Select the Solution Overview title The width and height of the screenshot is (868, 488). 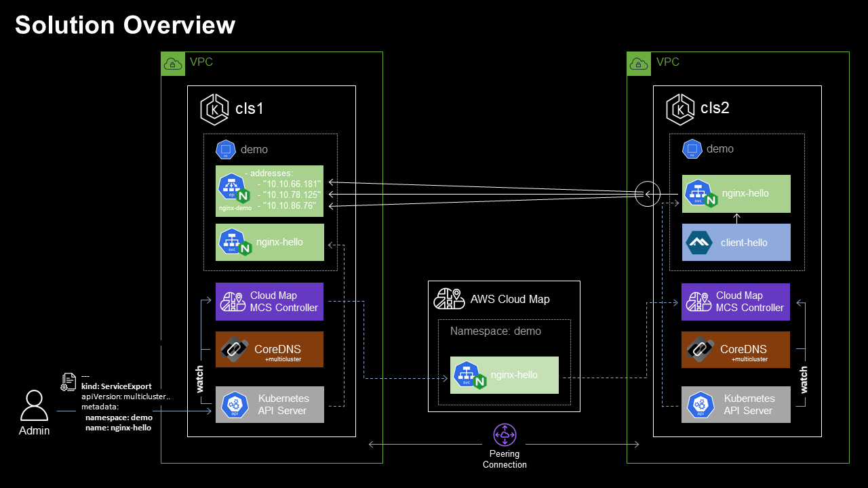(125, 25)
